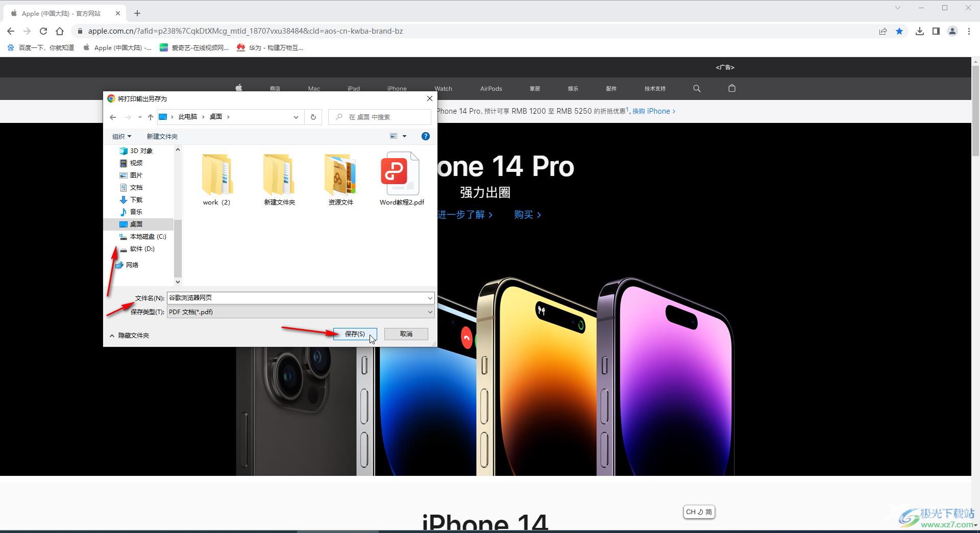This screenshot has height=533, width=980.
Task: Select 视频 in navigation tree
Action: (x=132, y=163)
